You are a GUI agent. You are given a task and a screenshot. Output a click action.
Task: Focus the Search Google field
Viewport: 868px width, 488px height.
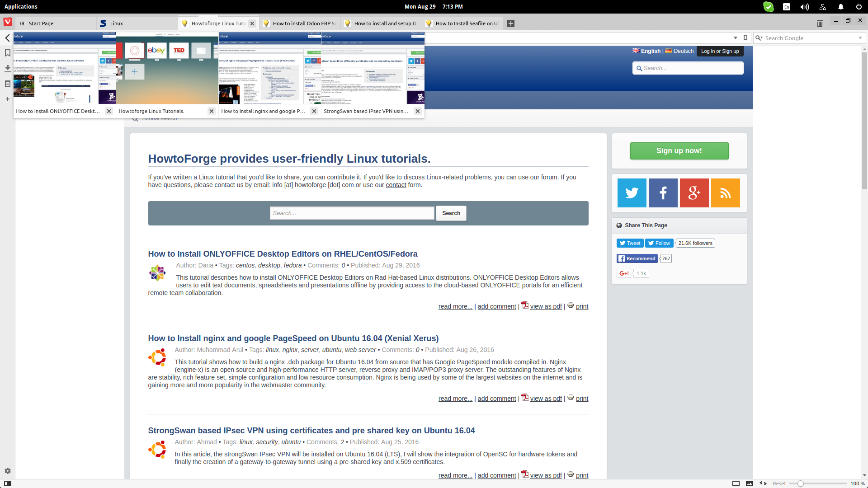810,38
